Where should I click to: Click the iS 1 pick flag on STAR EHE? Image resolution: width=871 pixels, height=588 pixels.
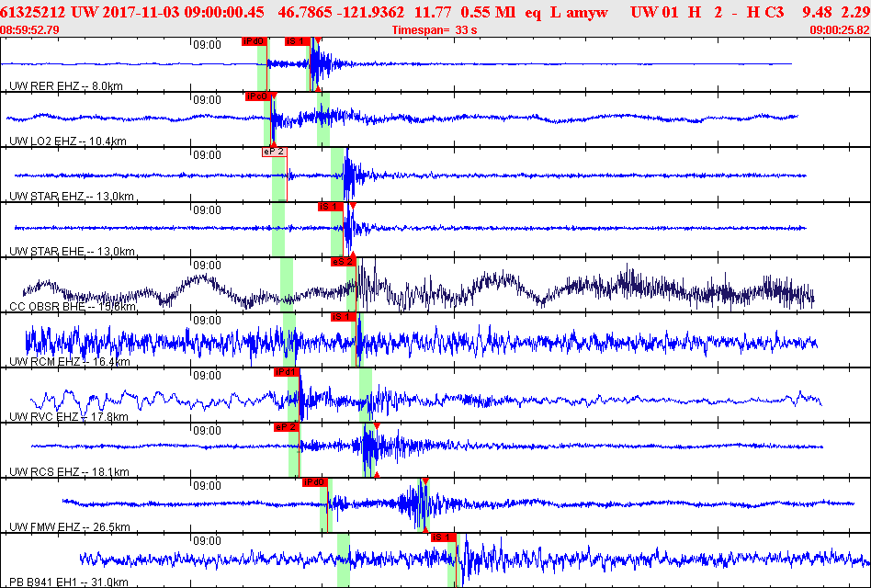coord(331,207)
